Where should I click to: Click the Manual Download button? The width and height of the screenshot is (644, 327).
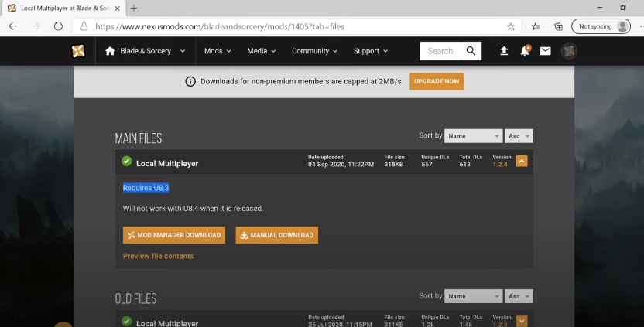pos(277,235)
